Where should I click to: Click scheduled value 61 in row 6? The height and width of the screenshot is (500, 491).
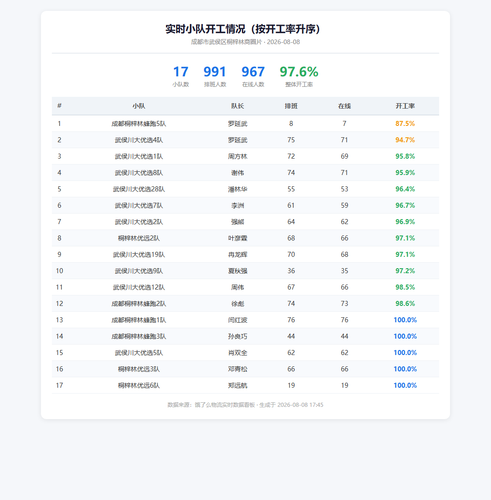291,205
